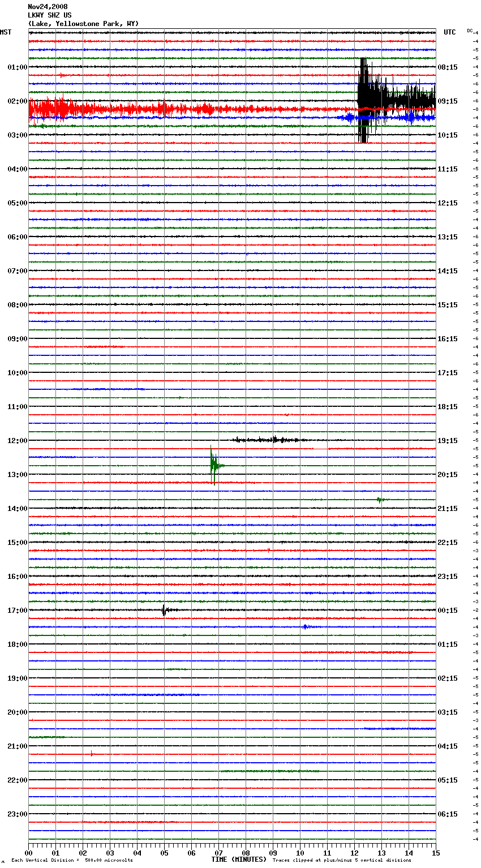Click the date header "Nov24,2008"
This screenshot has height=868, width=481.
pos(48,7)
